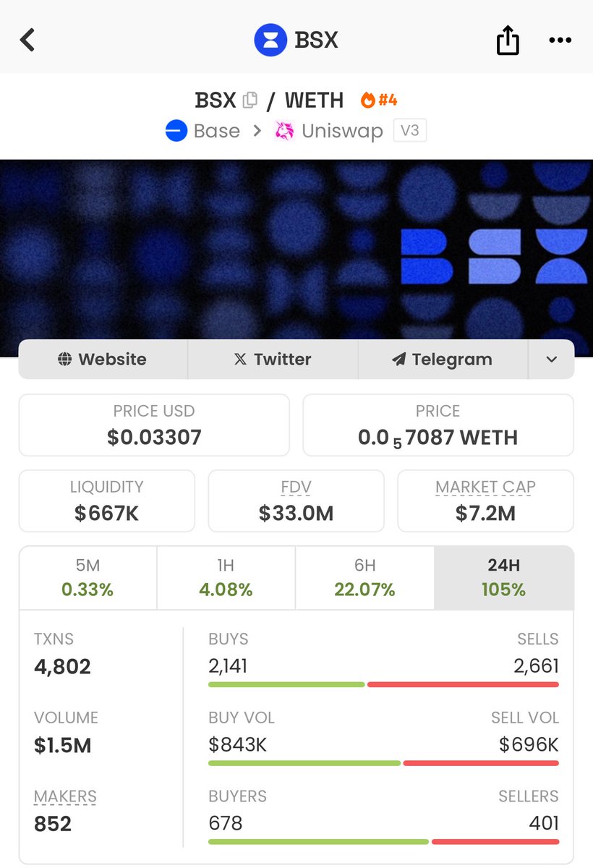Screen dimensions: 593x868
Task: Tap the V3 version badge
Action: click(x=410, y=131)
